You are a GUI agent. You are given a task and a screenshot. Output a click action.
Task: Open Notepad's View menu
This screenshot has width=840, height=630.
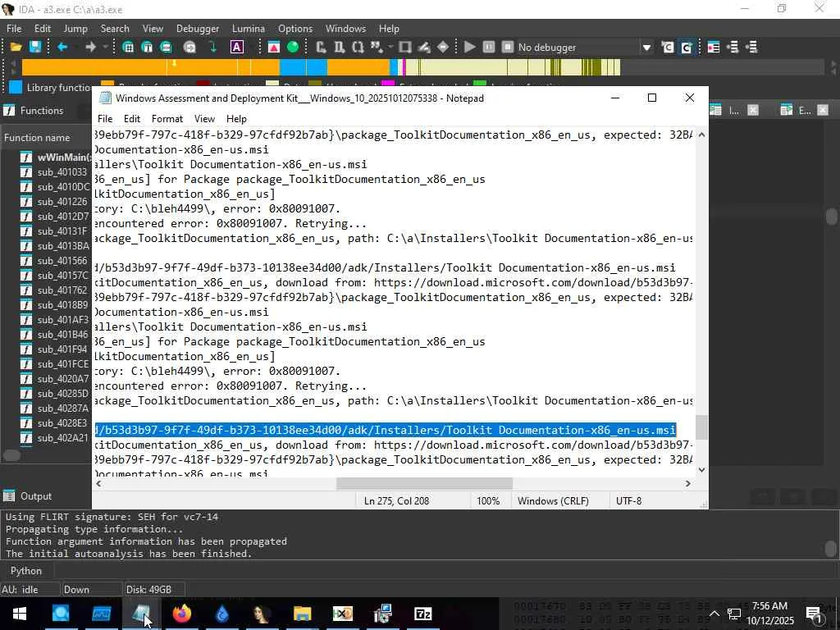point(204,119)
